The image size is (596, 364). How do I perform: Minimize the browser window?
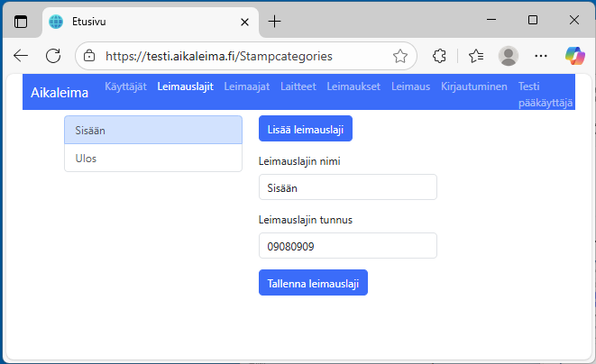pos(491,20)
